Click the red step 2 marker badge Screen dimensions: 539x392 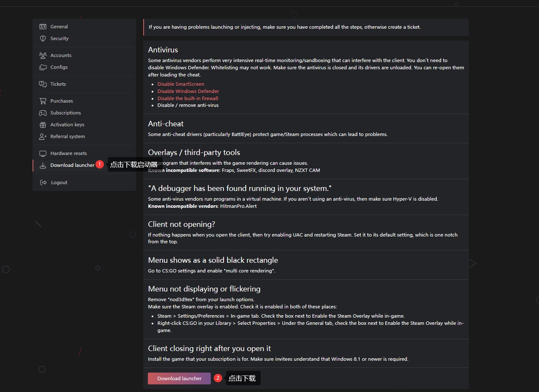point(218,378)
